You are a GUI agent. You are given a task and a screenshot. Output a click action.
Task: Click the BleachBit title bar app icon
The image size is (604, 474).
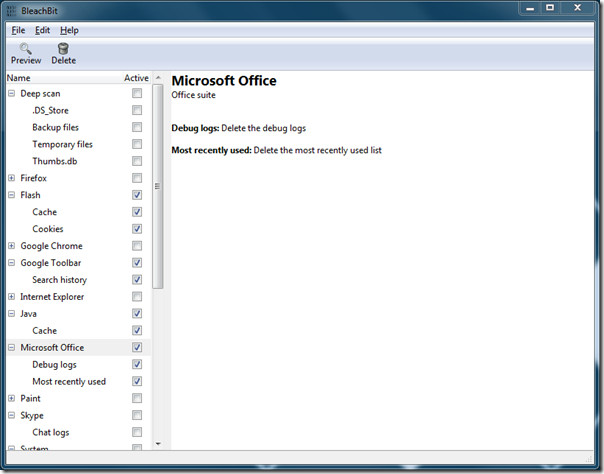click(x=12, y=11)
